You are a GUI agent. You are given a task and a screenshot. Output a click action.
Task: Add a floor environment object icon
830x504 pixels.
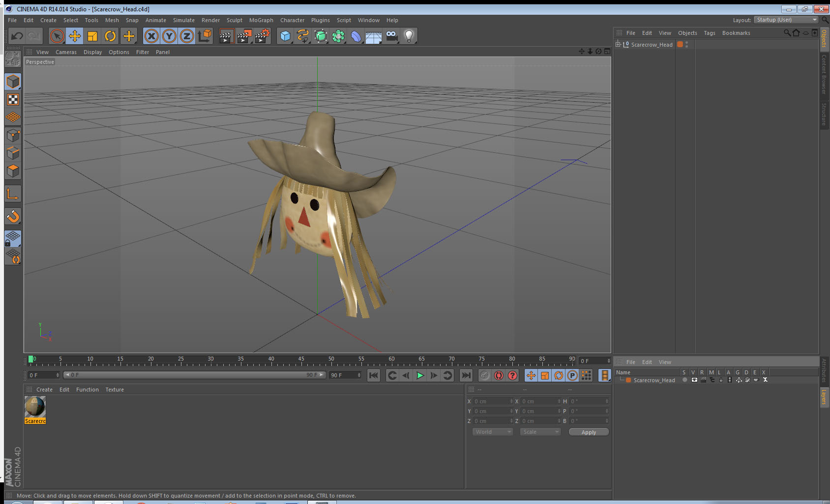click(x=374, y=36)
